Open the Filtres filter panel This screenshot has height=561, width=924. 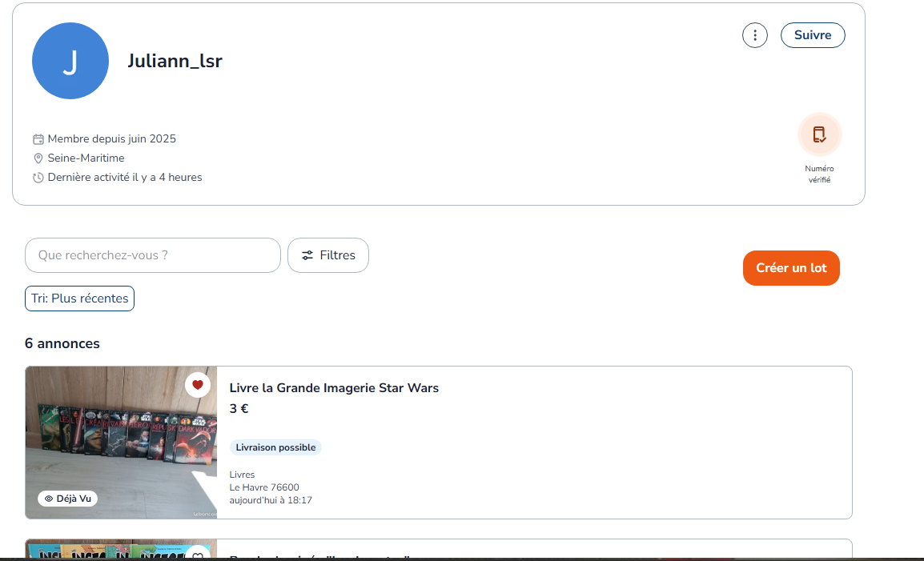pyautogui.click(x=328, y=255)
